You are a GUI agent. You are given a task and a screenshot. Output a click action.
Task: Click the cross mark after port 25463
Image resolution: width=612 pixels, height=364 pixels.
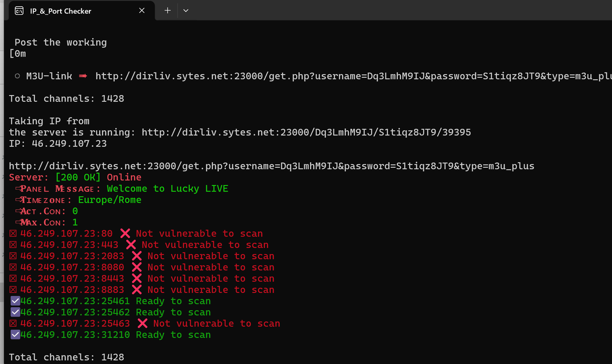pos(142,323)
